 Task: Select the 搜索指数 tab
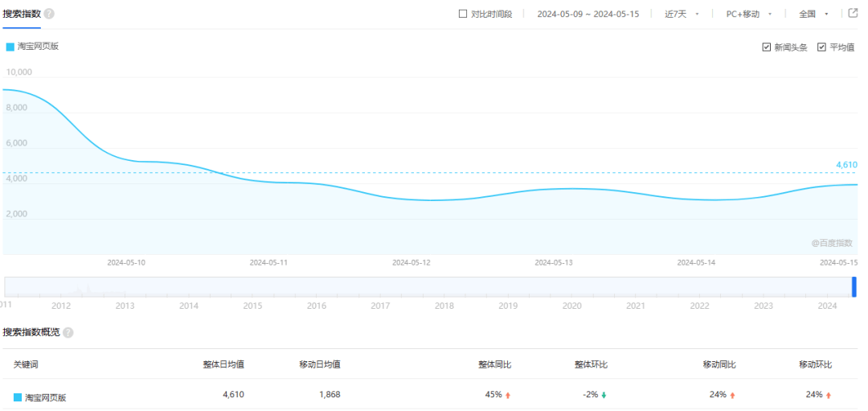22,14
